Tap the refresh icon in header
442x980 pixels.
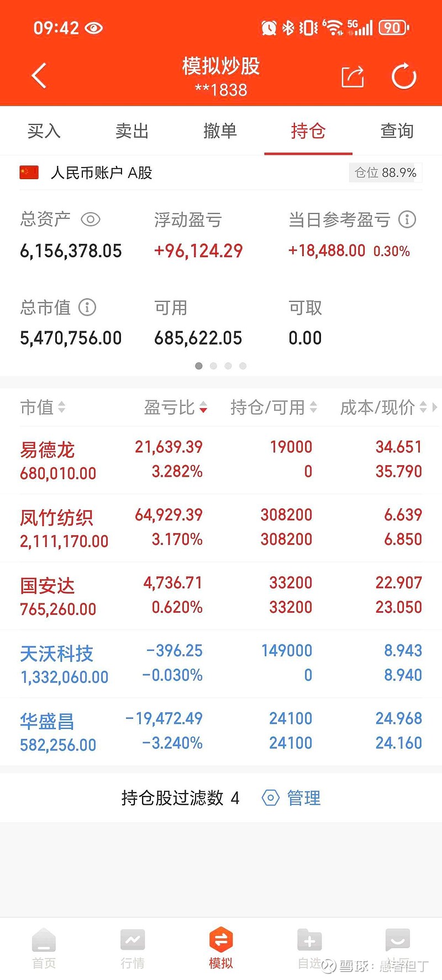[404, 76]
